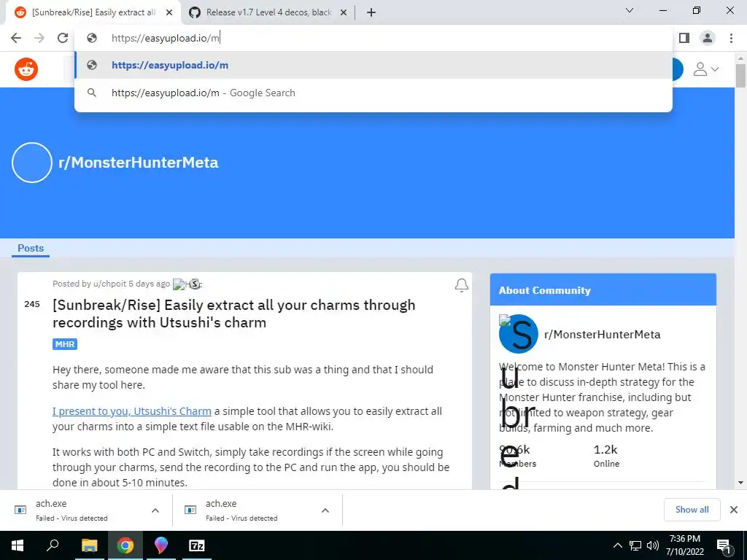Screen dimensions: 747x560
Task: Open the Paint 3D taskbar icon
Action: [x=161, y=545]
